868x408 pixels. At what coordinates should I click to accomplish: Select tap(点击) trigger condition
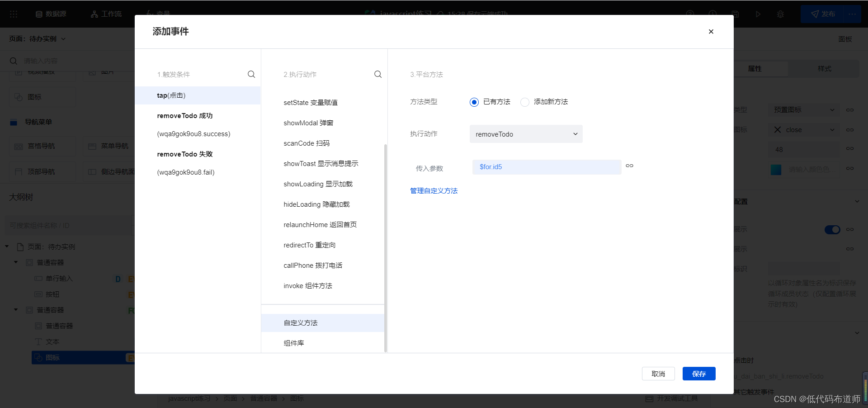click(x=198, y=95)
